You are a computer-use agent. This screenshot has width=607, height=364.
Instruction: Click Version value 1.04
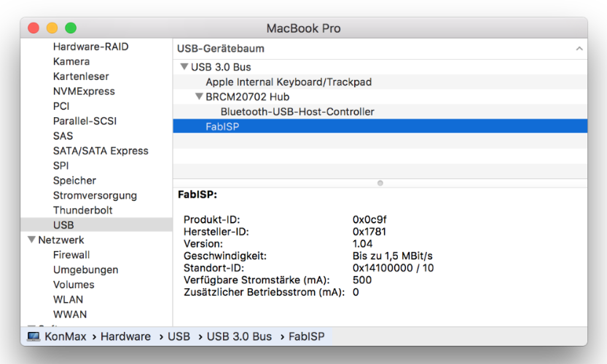(x=362, y=244)
